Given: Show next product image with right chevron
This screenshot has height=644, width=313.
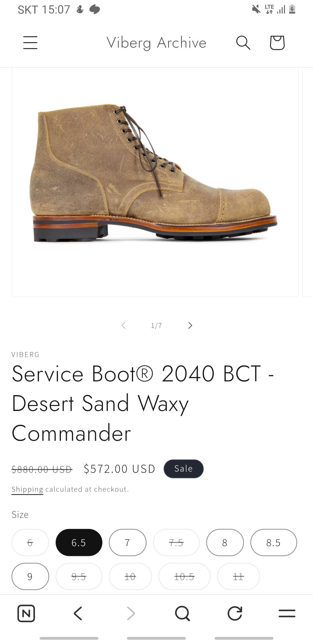Looking at the screenshot, I should point(190,325).
